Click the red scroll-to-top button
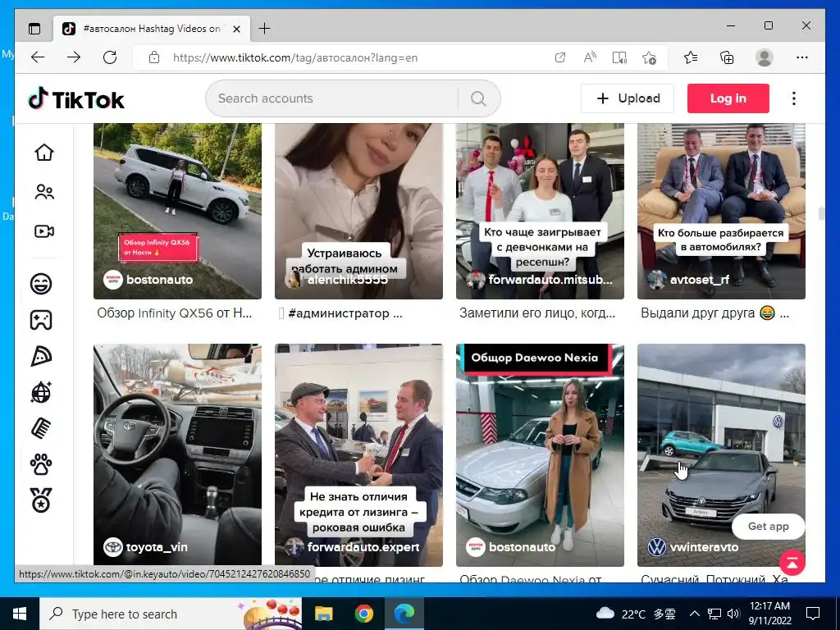The width and height of the screenshot is (840, 630). click(793, 563)
